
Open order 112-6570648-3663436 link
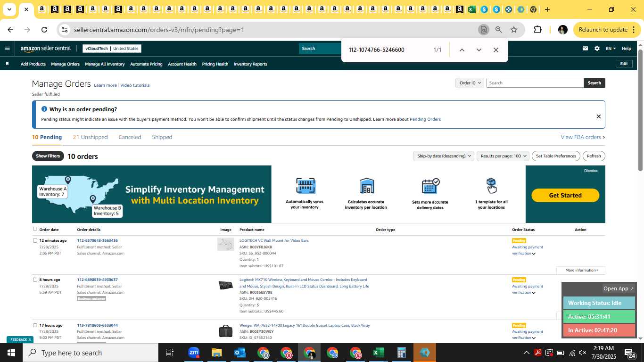(x=98, y=240)
